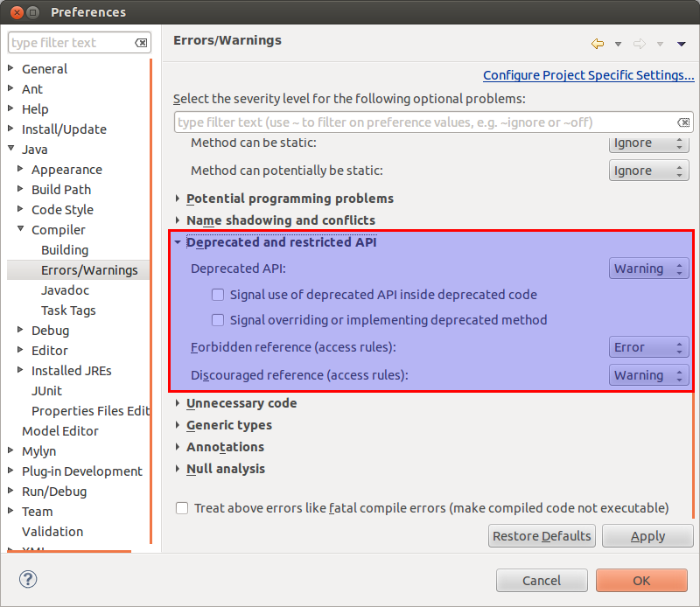Toggle Treat above errors like fatal compile errors
Screen dimensions: 700x607
[182, 508]
